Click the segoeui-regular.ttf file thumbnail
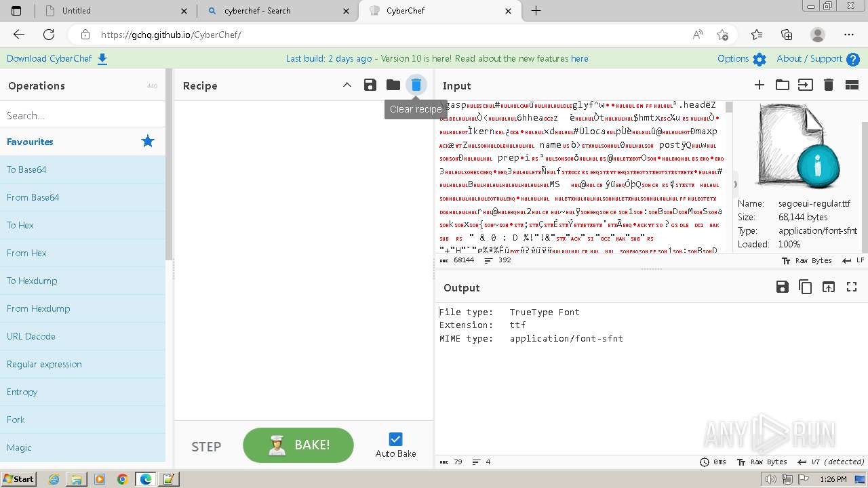The height and width of the screenshot is (488, 868). (798, 146)
